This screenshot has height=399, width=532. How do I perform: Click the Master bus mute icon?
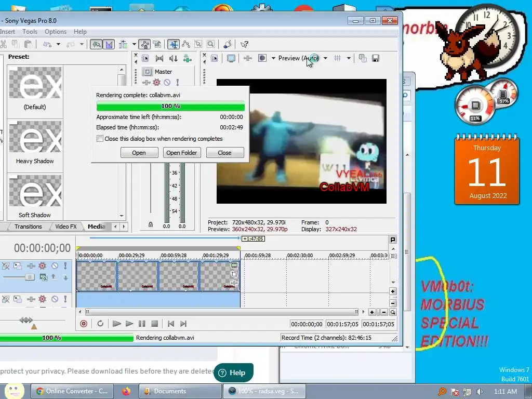[x=167, y=82]
